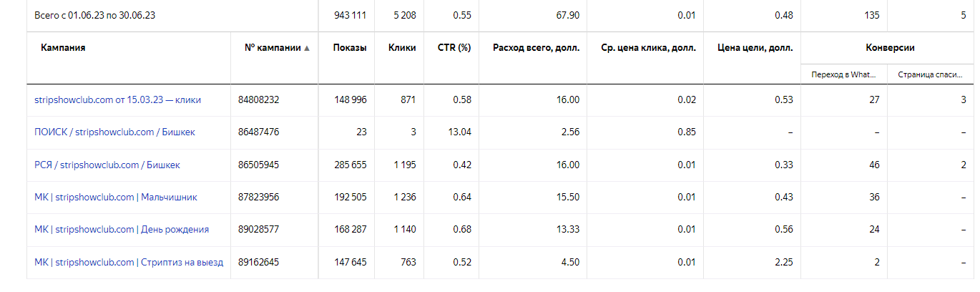Open the РСЯ / stripshowclub.com / Бишкек campaign
The height and width of the screenshot is (292, 980).
[107, 165]
